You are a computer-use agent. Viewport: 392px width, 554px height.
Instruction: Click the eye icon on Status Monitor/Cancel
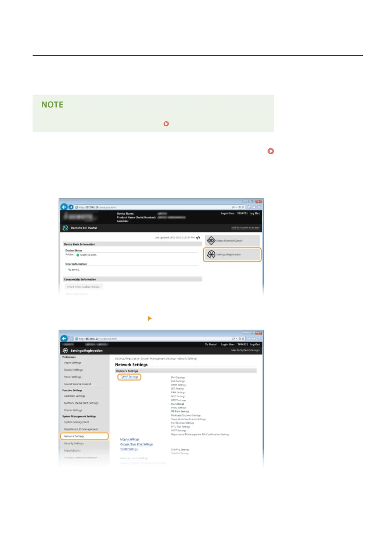[211, 240]
